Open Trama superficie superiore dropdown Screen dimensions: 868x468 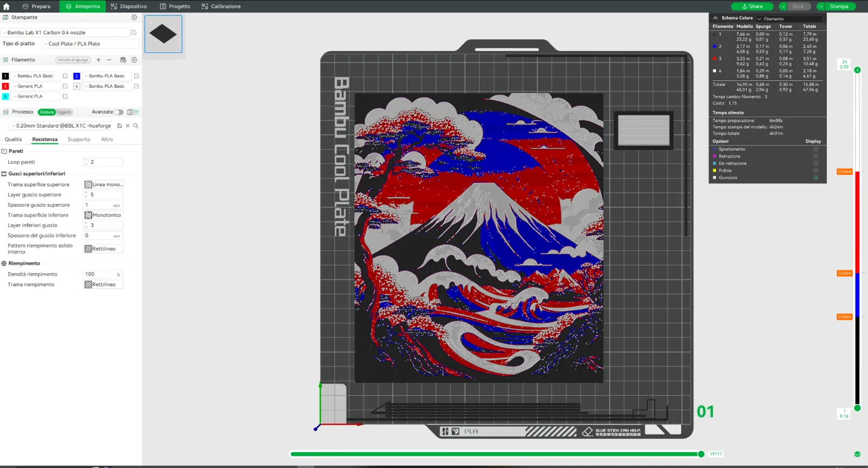tap(104, 185)
